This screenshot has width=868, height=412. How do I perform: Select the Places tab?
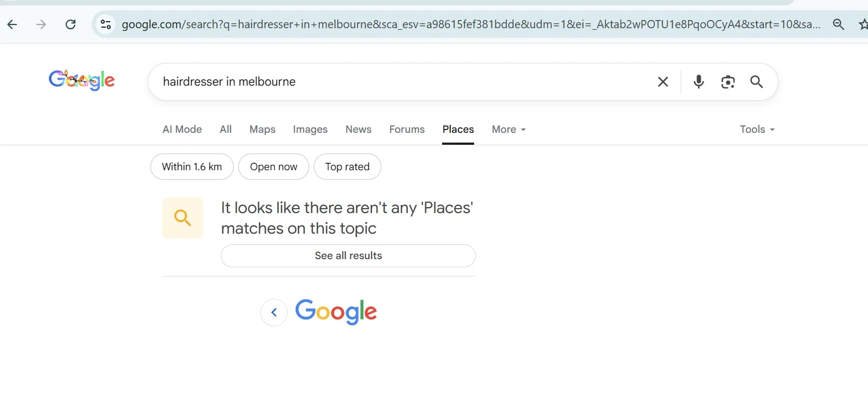click(x=458, y=130)
